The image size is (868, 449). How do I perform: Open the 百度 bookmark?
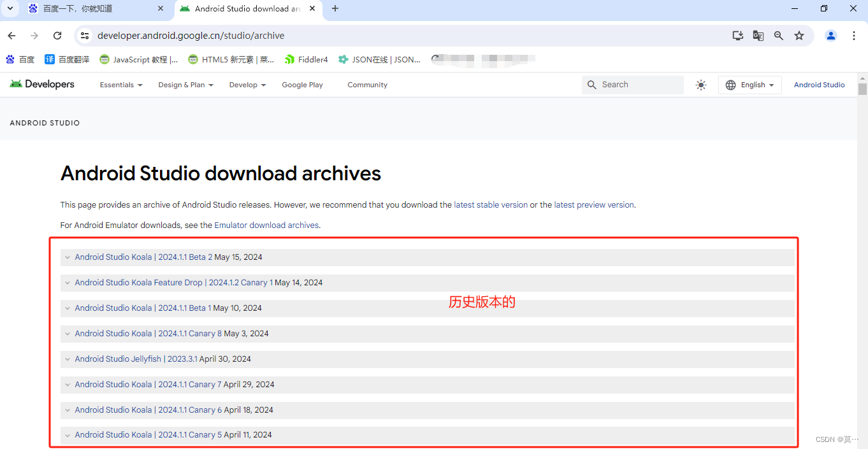click(x=20, y=59)
